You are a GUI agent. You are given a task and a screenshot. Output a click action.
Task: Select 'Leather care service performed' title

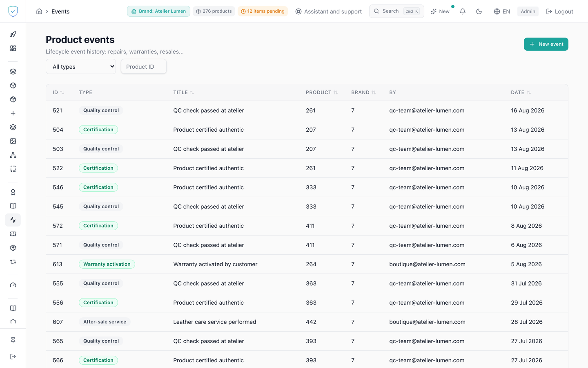pyautogui.click(x=215, y=322)
